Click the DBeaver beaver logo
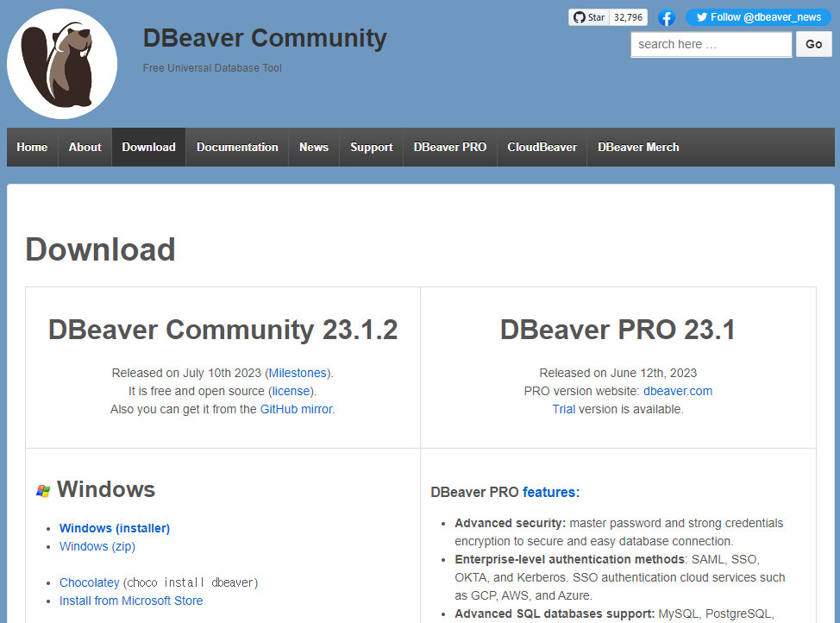This screenshot has height=623, width=840. pos(62,64)
